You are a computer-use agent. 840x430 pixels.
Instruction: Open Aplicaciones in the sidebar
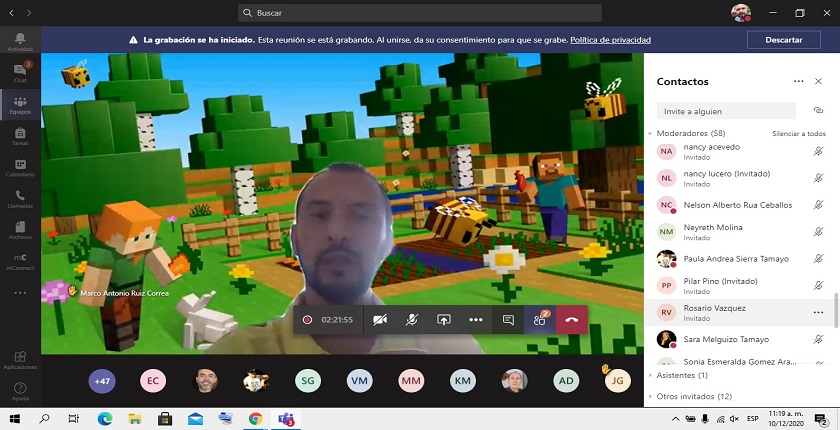pos(20,360)
